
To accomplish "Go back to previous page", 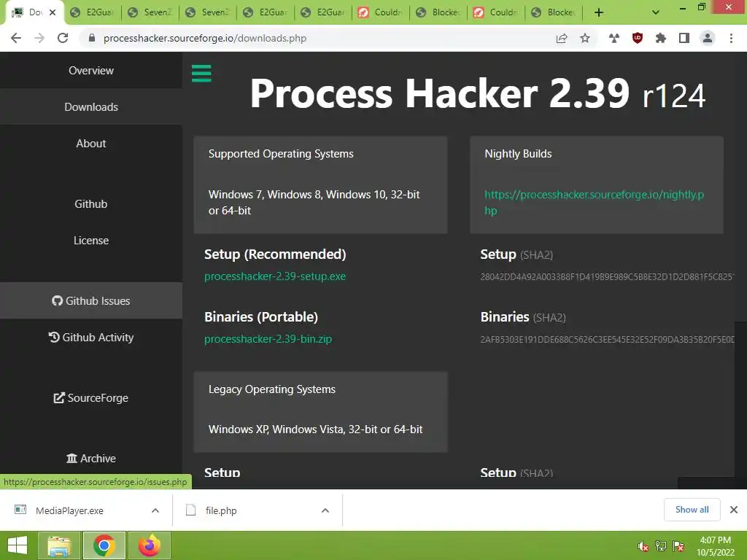I will (16, 38).
